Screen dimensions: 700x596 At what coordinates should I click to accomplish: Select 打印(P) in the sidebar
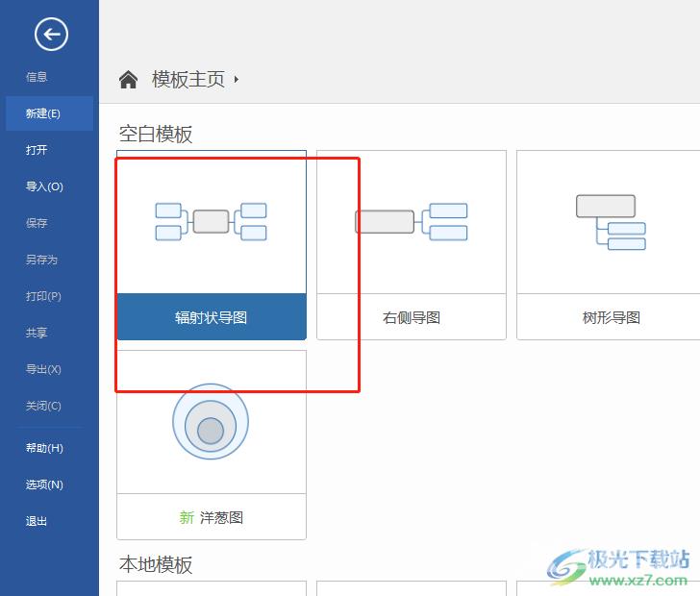[x=43, y=296]
